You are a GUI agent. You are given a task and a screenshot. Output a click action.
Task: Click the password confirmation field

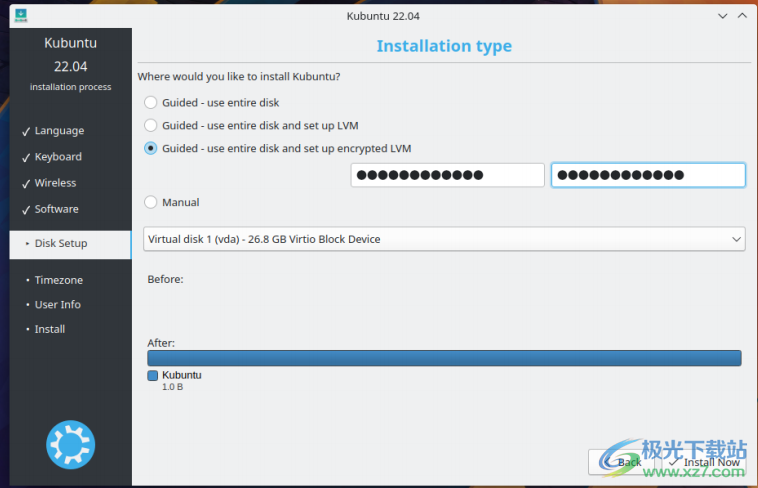(x=648, y=175)
